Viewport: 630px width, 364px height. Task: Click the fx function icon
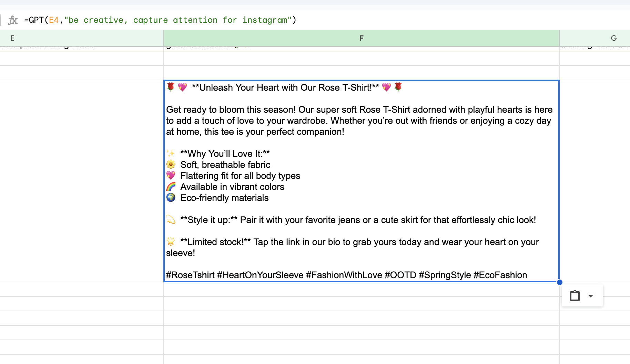[13, 20]
